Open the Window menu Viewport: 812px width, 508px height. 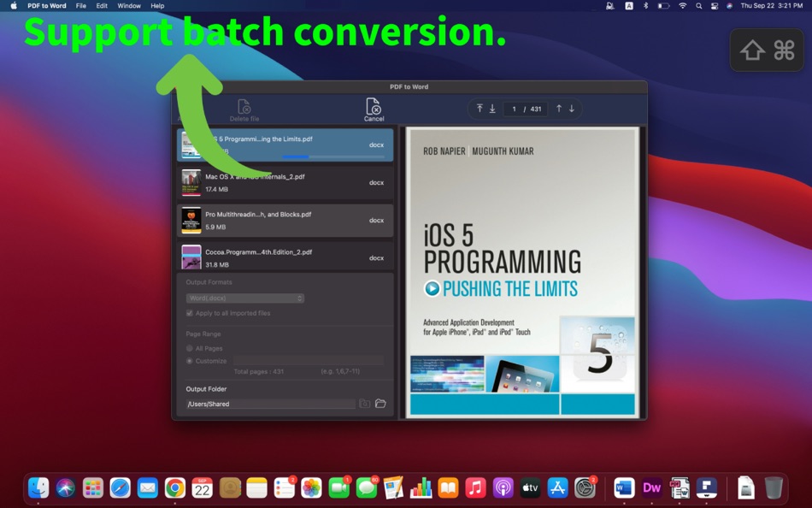tap(129, 6)
